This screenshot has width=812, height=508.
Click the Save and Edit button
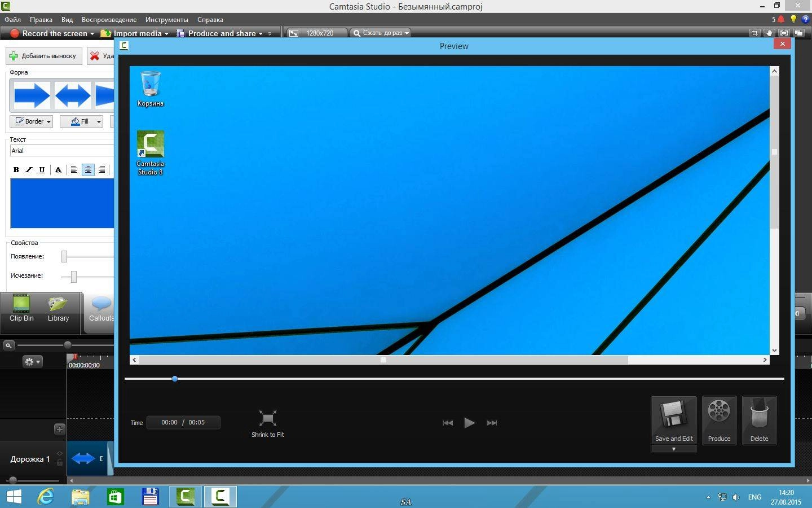point(674,421)
